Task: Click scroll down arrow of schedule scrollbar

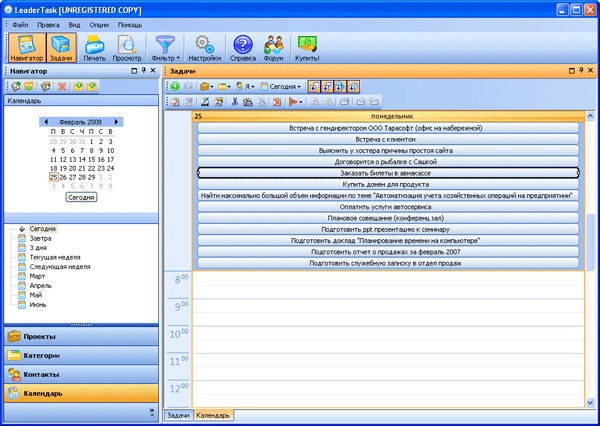Action: click(590, 402)
